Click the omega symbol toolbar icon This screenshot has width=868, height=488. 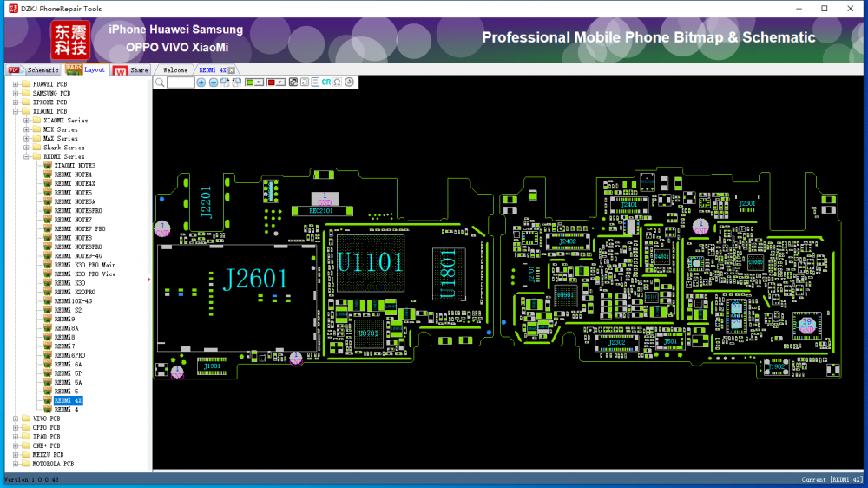337,82
